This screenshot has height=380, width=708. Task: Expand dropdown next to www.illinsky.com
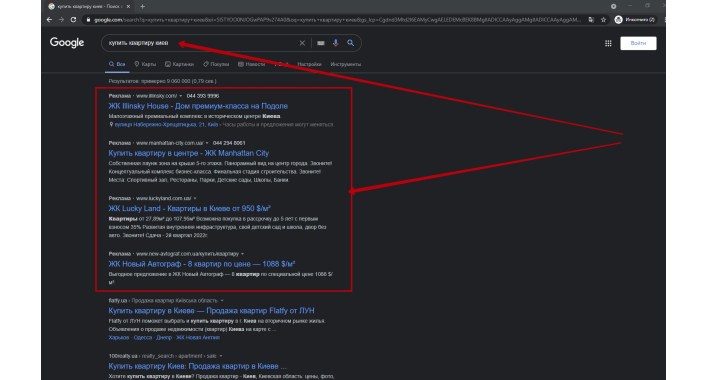181,96
